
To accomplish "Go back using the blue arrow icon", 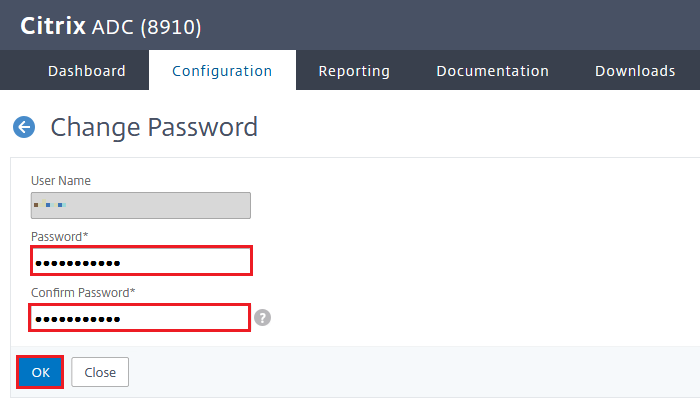I will coord(24,127).
